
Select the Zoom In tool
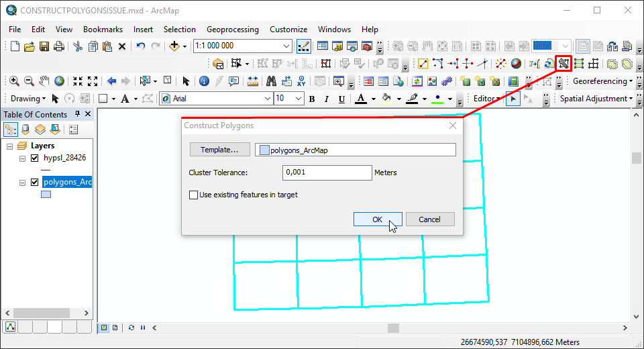point(14,81)
